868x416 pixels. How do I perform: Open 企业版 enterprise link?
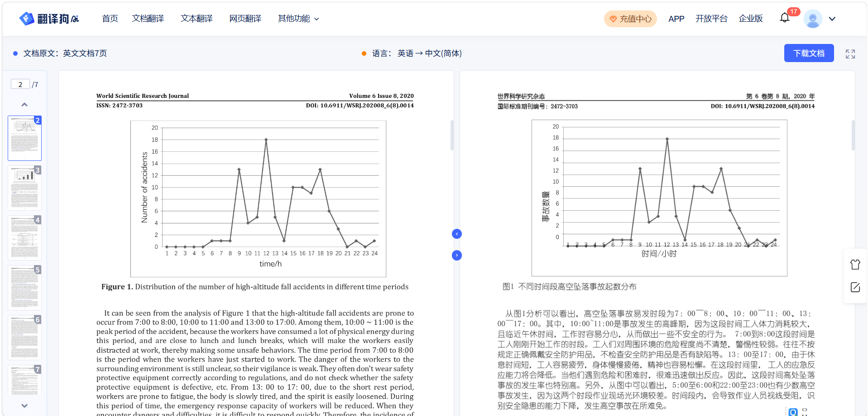point(751,19)
